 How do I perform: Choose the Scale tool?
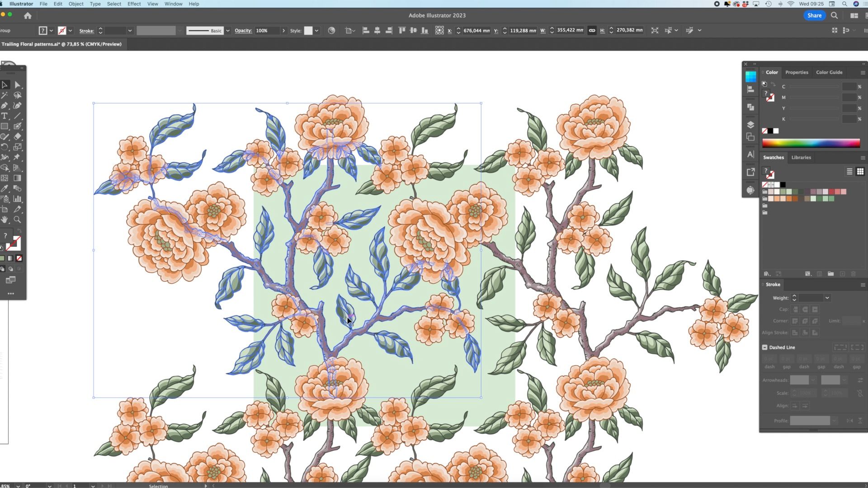coord(17,147)
